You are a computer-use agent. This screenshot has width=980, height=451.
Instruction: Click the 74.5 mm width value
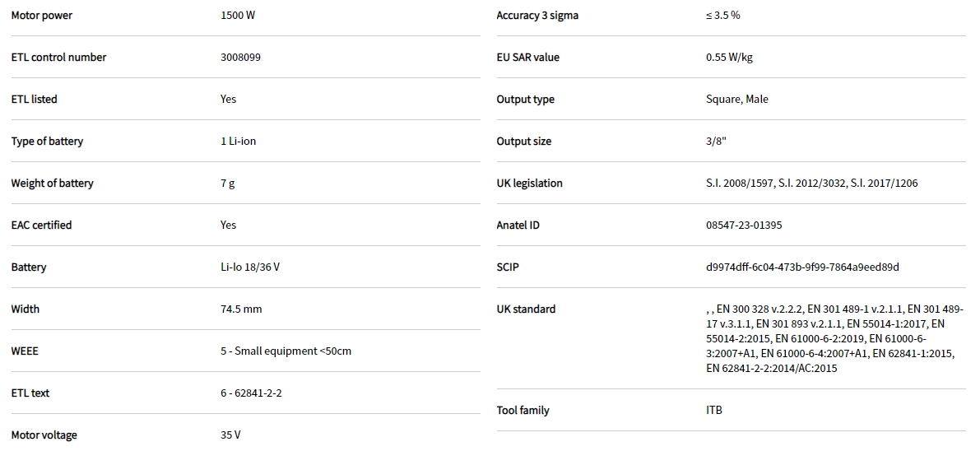tap(241, 309)
